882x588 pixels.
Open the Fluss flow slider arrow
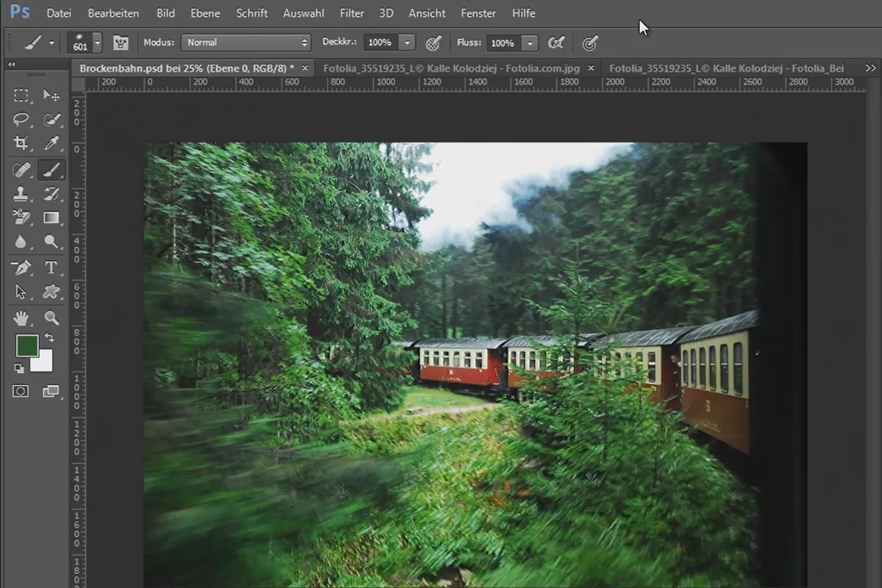click(530, 43)
